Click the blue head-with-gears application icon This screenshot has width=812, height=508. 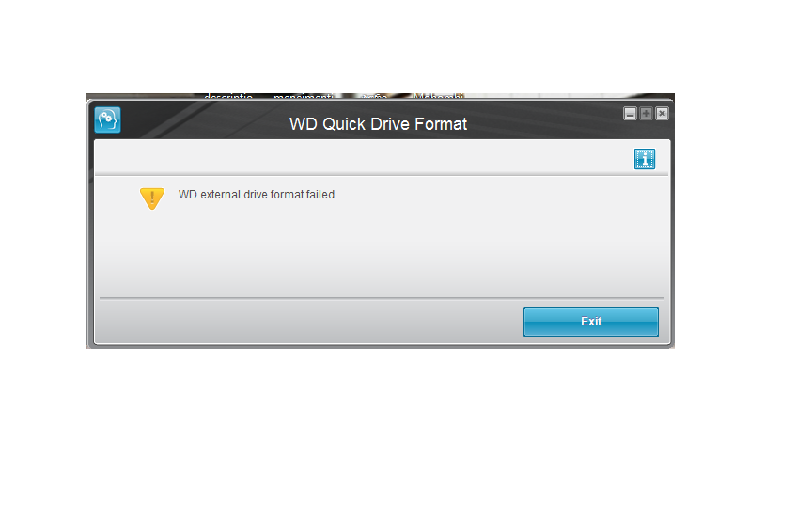pos(108,119)
